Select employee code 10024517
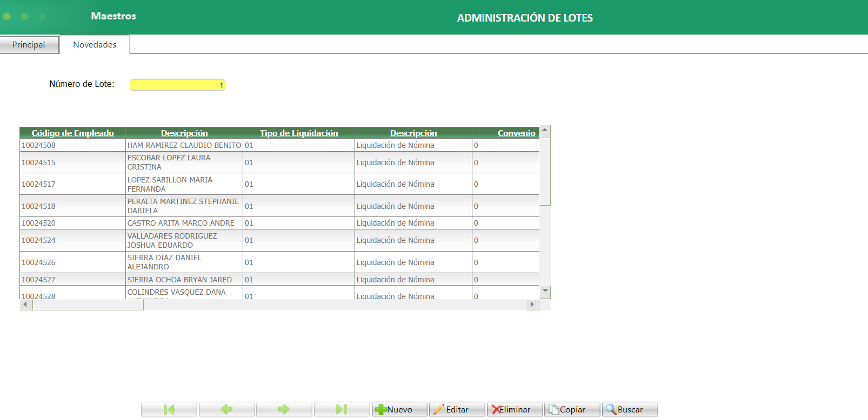This screenshot has height=420, width=868. (72, 184)
